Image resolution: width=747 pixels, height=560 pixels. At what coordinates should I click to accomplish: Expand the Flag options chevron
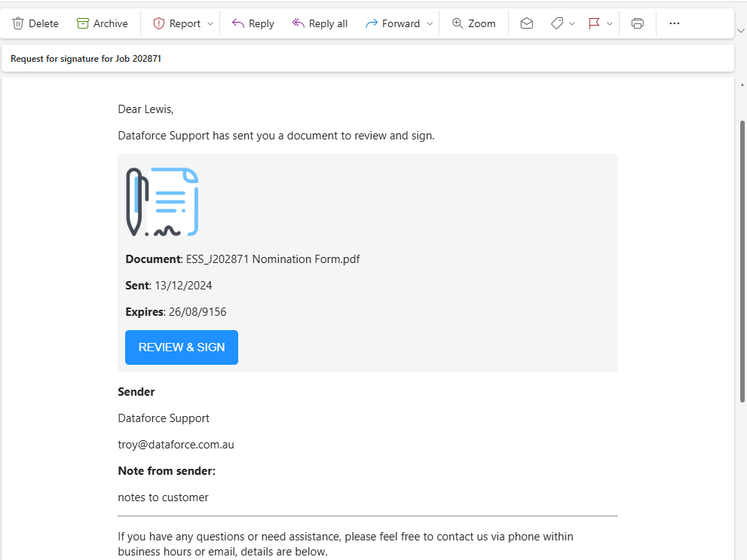point(611,23)
